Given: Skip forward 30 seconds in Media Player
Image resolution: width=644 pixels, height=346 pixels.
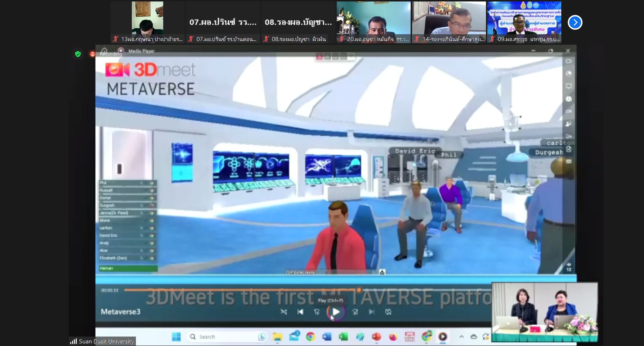Looking at the screenshot, I should pos(355,312).
